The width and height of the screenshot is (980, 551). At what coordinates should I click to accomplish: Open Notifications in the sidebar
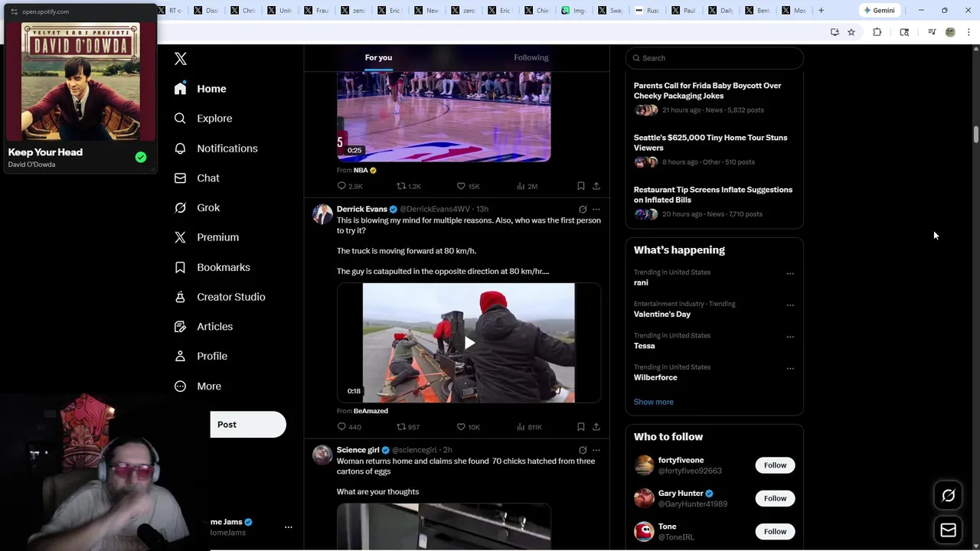pyautogui.click(x=216, y=148)
